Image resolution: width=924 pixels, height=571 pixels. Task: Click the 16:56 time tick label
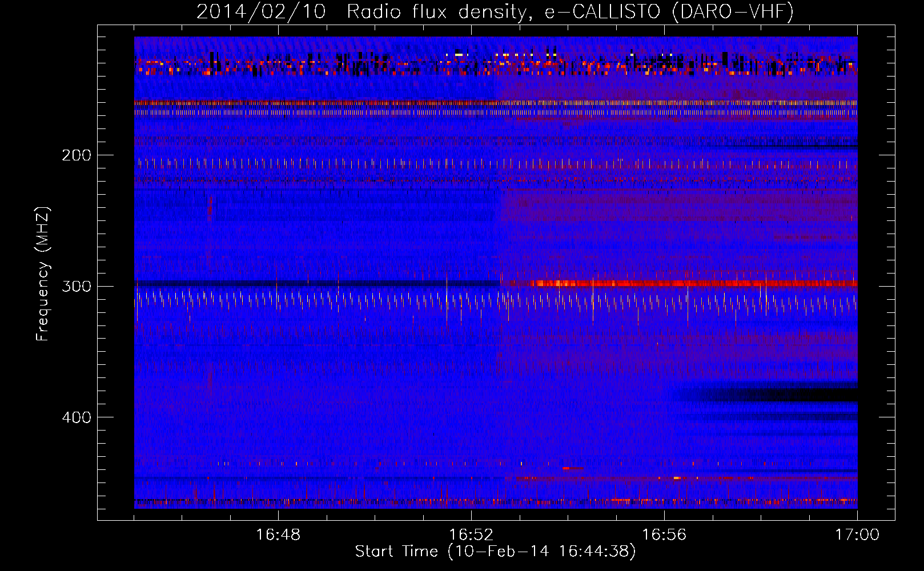click(664, 535)
